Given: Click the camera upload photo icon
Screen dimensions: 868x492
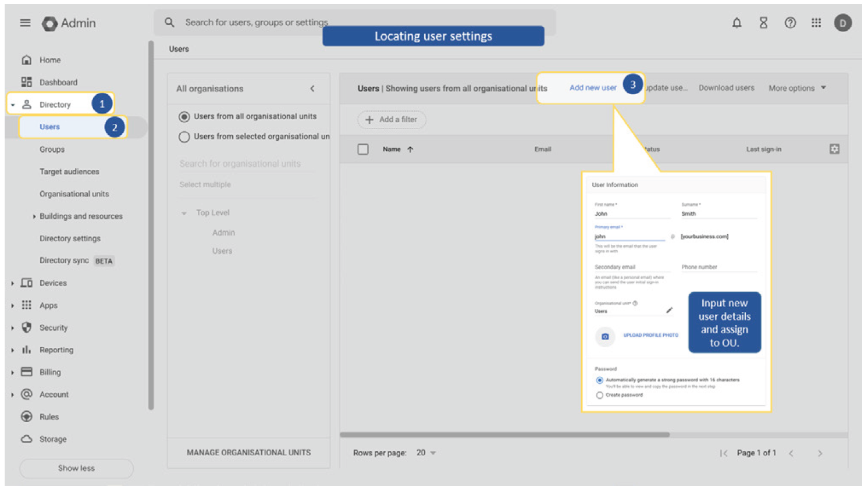Looking at the screenshot, I should click(x=605, y=337).
